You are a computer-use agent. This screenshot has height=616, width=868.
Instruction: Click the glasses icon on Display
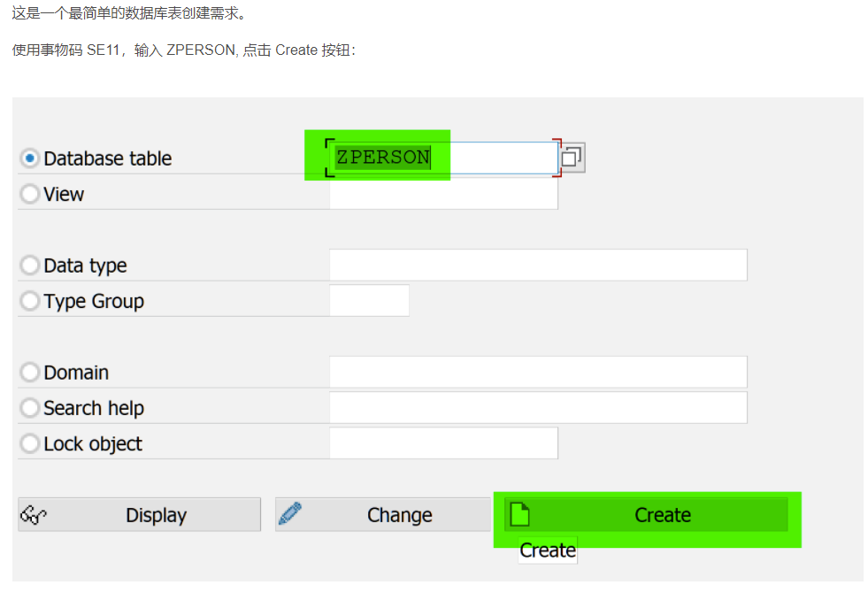click(x=33, y=515)
